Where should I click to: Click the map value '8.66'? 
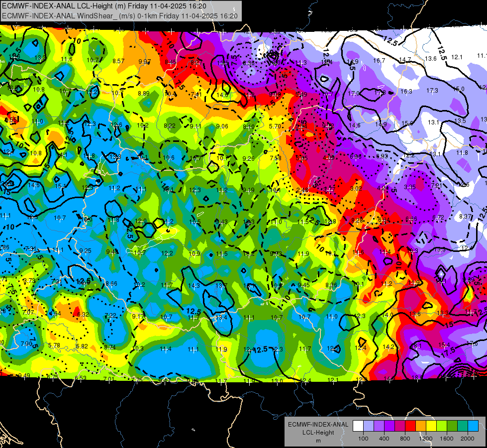coord(111,284)
